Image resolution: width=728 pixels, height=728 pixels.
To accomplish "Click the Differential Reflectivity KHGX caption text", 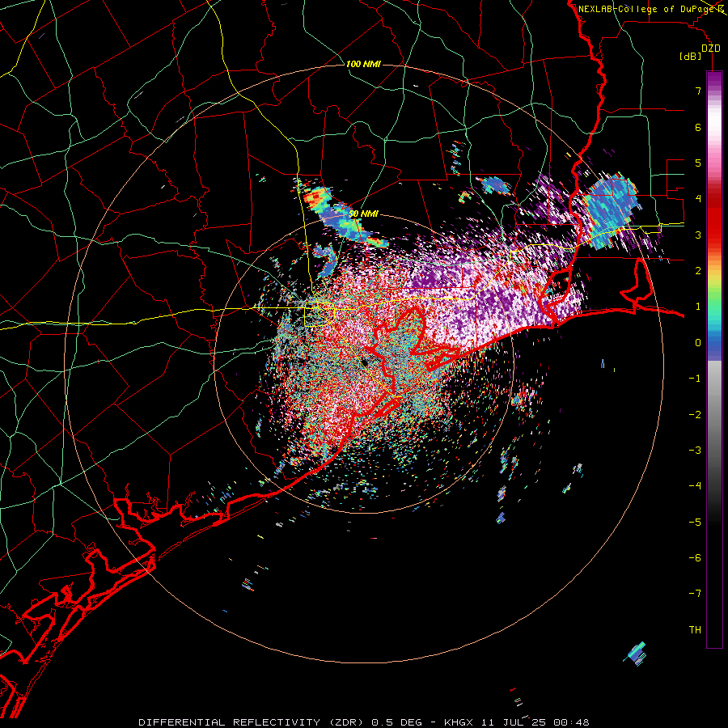I will (x=364, y=722).
